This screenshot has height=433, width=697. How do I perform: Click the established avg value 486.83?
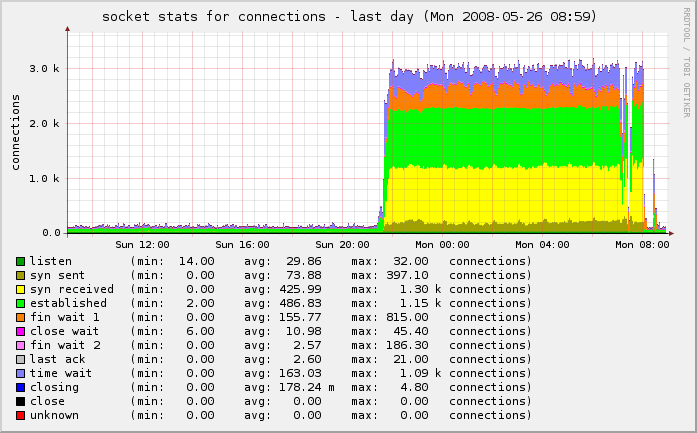pos(300,304)
